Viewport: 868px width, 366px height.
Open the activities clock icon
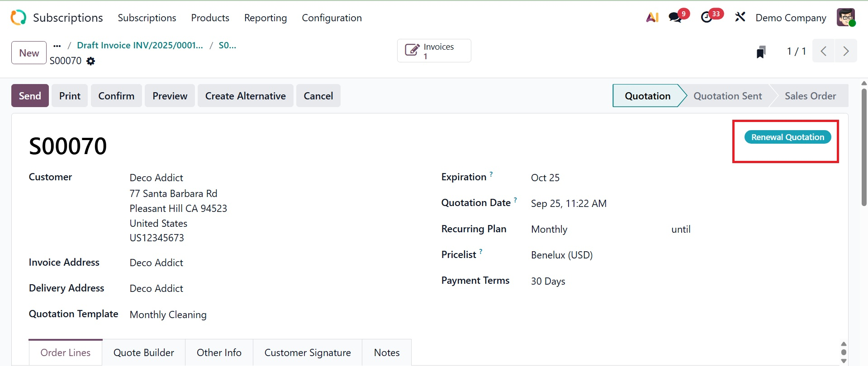click(x=707, y=18)
